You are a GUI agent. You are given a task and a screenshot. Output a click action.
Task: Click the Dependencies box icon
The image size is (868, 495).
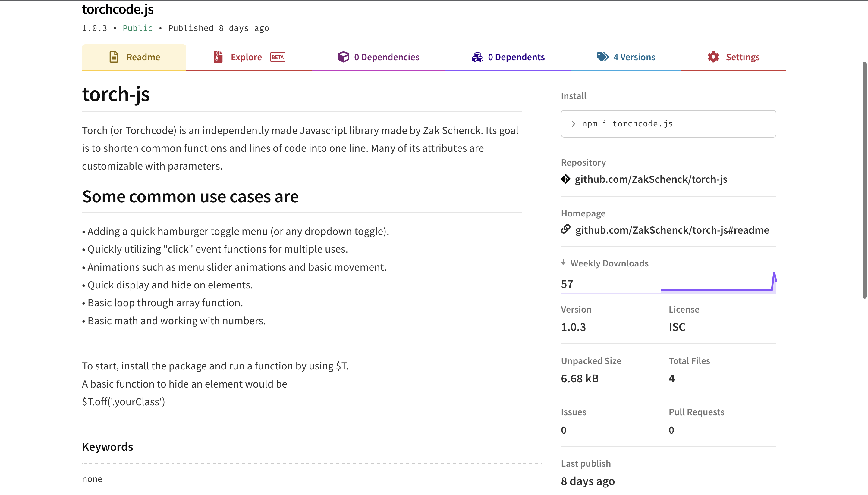344,57
